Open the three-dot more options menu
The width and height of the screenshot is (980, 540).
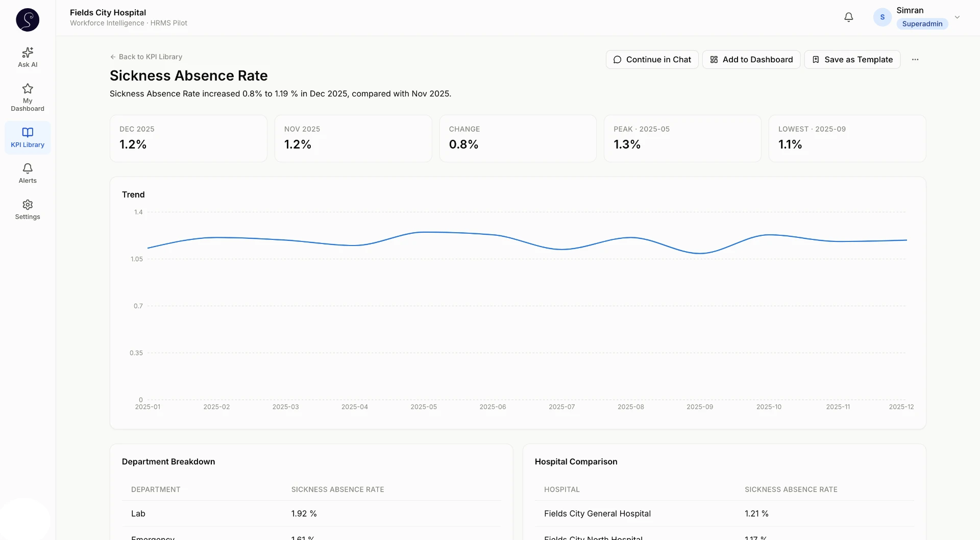point(915,60)
